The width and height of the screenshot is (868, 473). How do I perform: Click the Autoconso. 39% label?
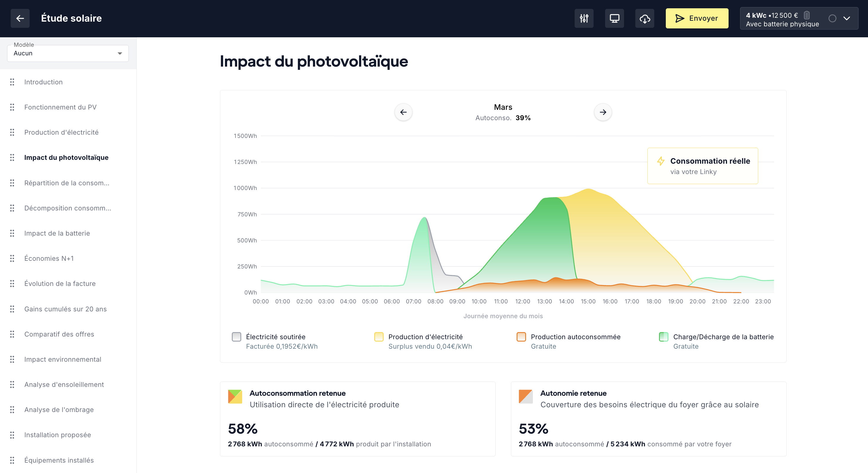pos(503,118)
